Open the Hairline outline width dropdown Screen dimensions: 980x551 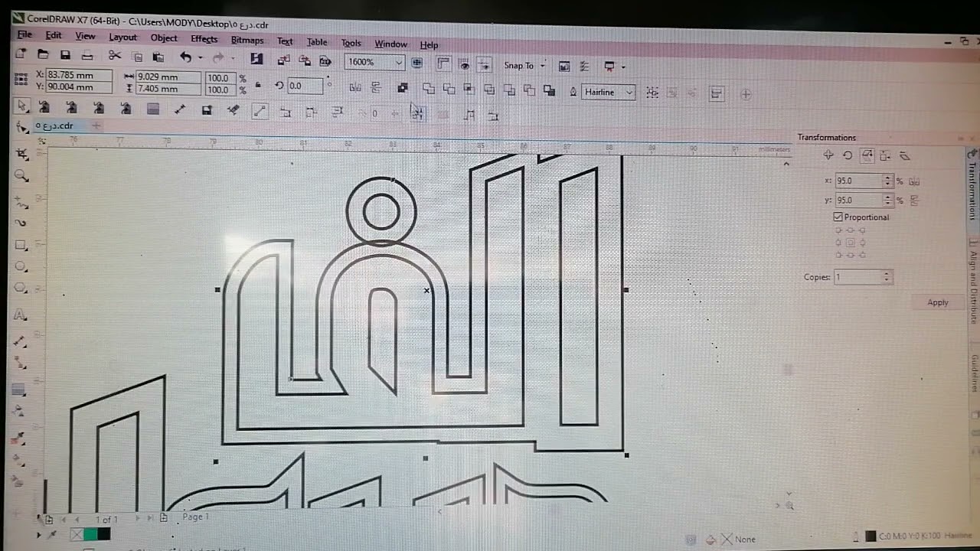[629, 93]
